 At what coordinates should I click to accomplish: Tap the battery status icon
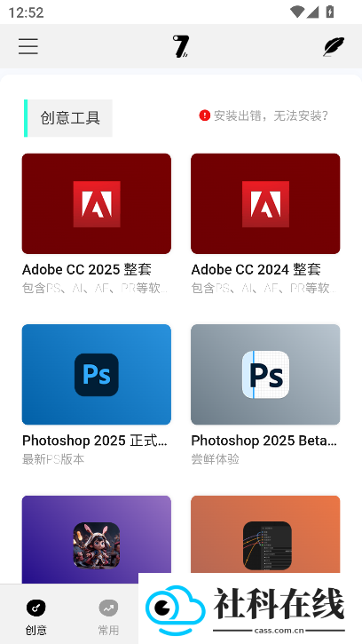click(329, 12)
